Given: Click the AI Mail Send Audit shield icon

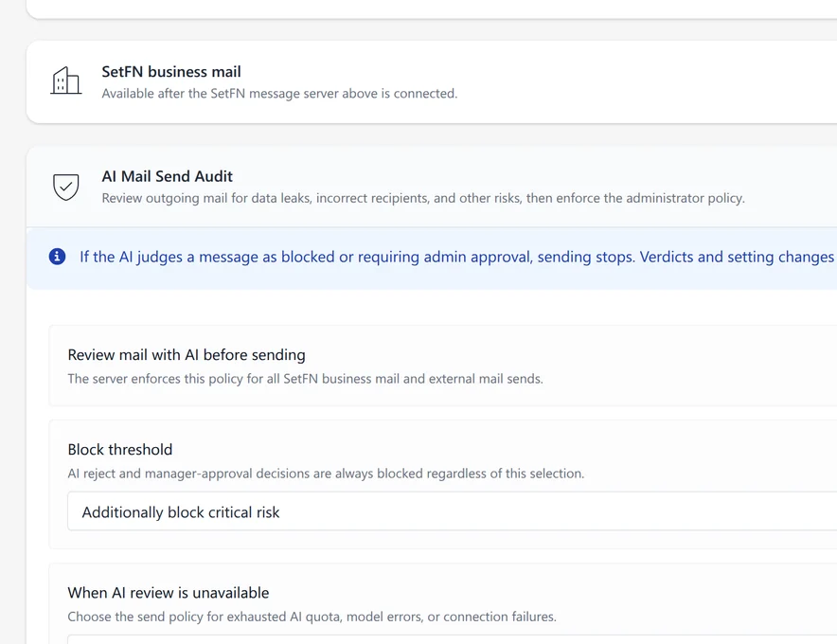Looking at the screenshot, I should click(66, 187).
